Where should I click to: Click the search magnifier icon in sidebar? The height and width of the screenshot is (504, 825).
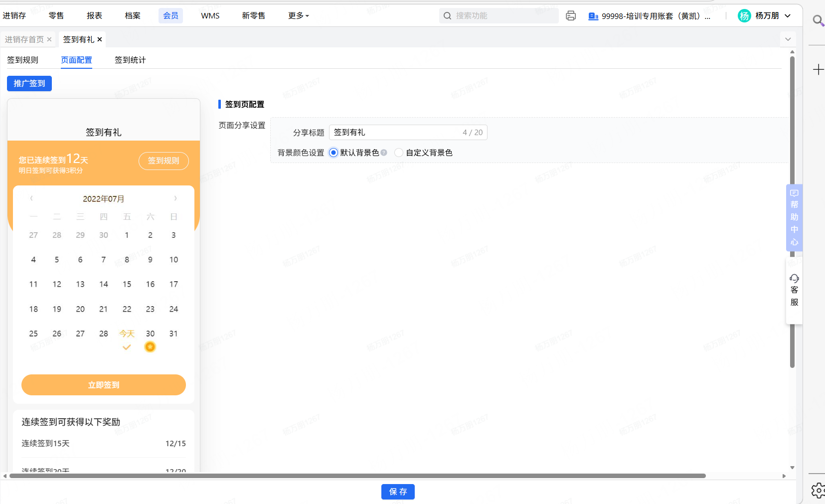(x=818, y=20)
